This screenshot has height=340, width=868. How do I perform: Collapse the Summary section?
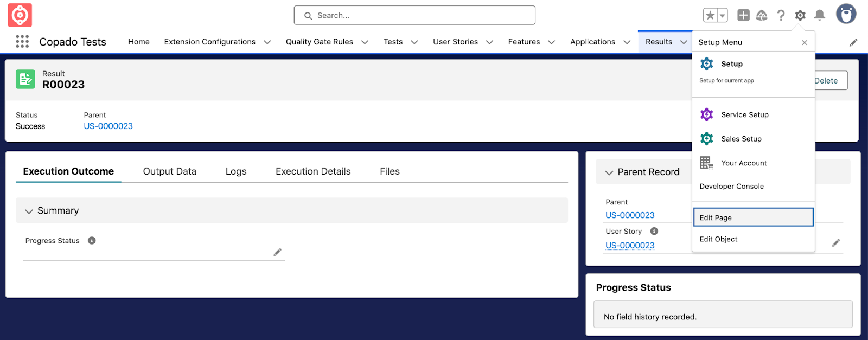29,211
